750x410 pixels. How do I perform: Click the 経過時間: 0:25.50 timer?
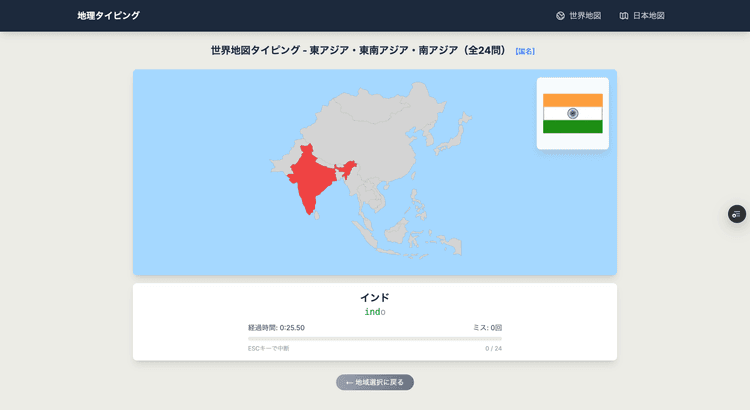coord(276,328)
